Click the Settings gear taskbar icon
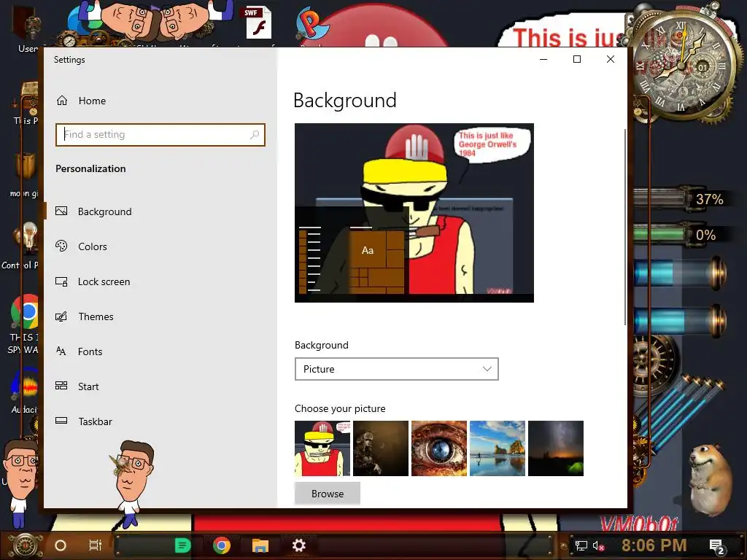747x560 pixels. click(298, 545)
